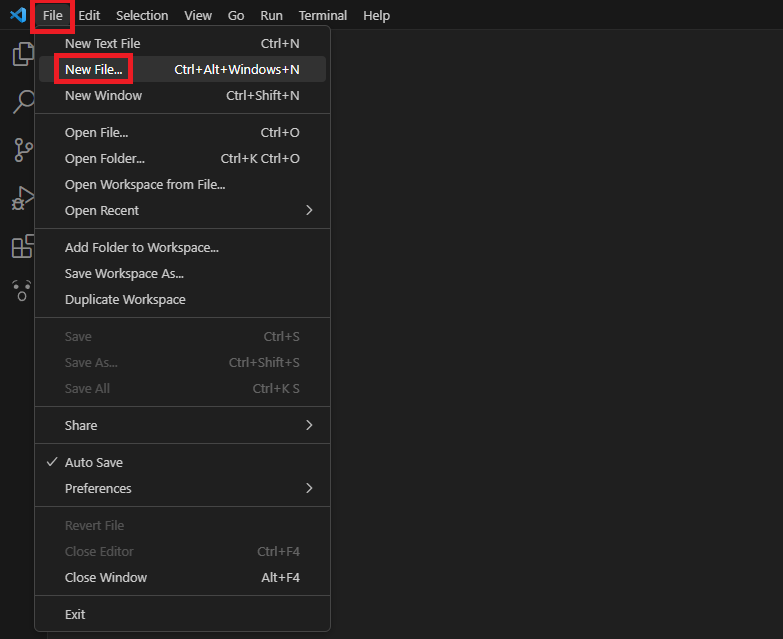Image resolution: width=783 pixels, height=639 pixels.
Task: Select New File... from the File menu
Action: pos(93,69)
